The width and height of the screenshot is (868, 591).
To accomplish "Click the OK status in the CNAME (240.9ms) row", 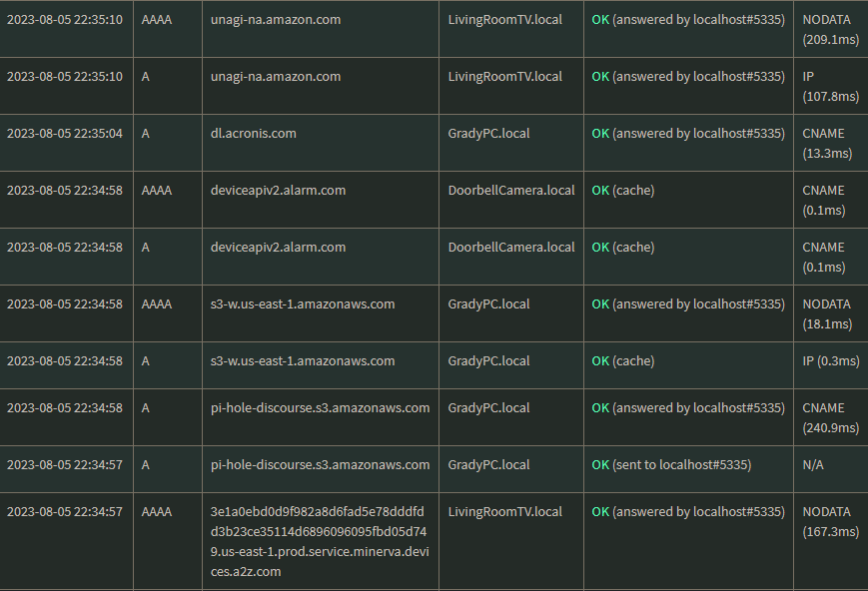I will pyautogui.click(x=688, y=408).
